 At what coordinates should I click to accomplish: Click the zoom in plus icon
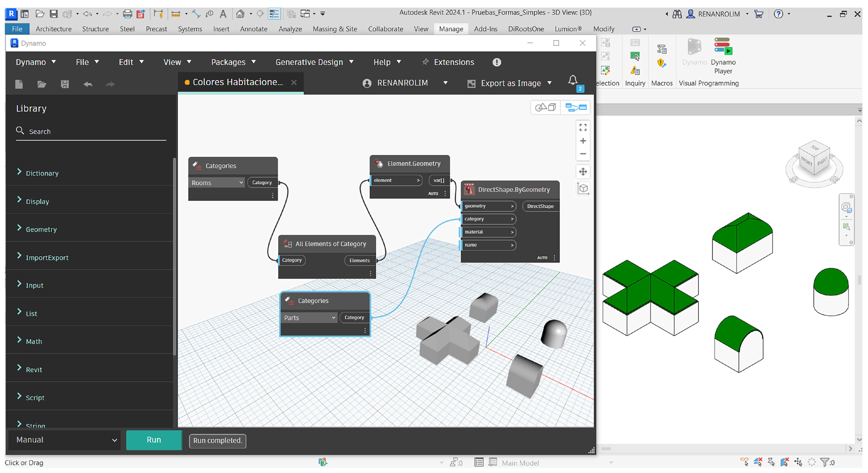[583, 141]
